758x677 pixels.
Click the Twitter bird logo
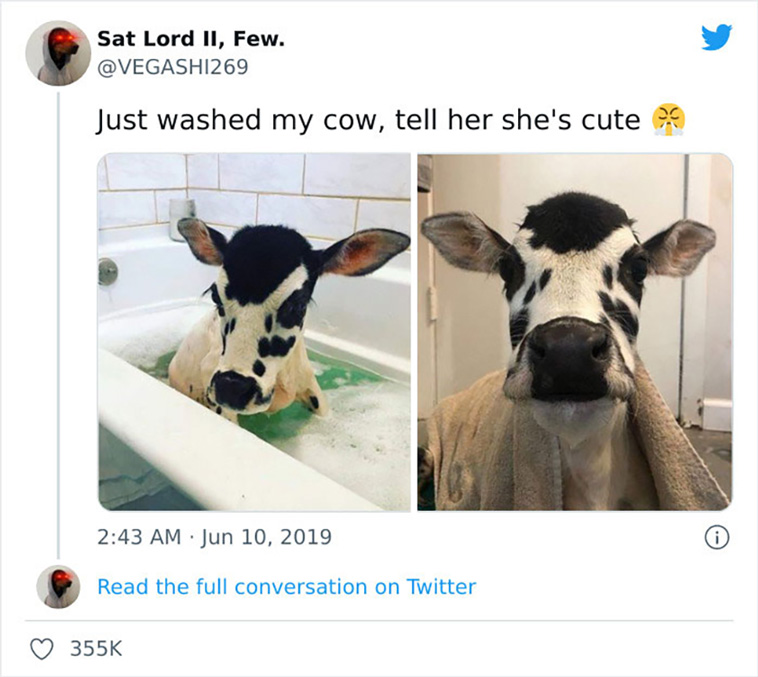(x=716, y=37)
